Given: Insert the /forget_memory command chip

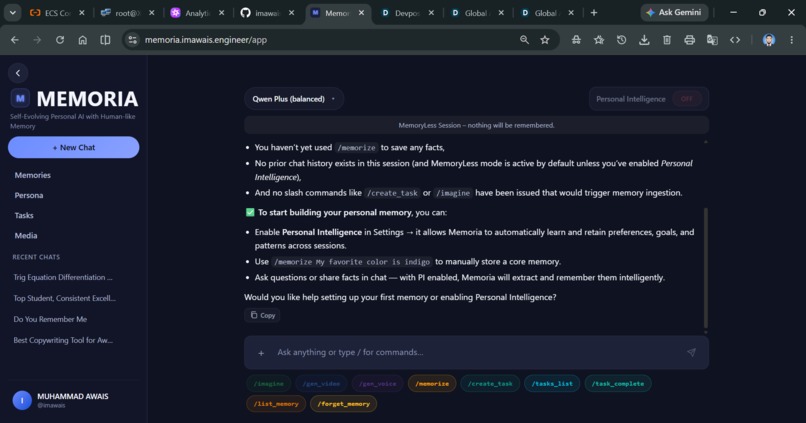Looking at the screenshot, I should tap(343, 403).
